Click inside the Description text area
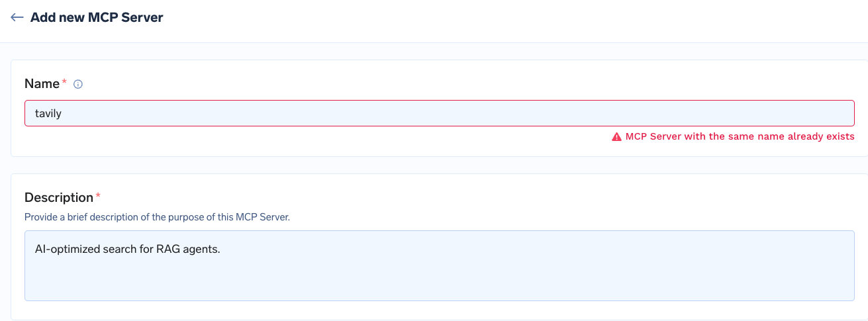Viewport: 868px width, 321px height. [x=439, y=265]
